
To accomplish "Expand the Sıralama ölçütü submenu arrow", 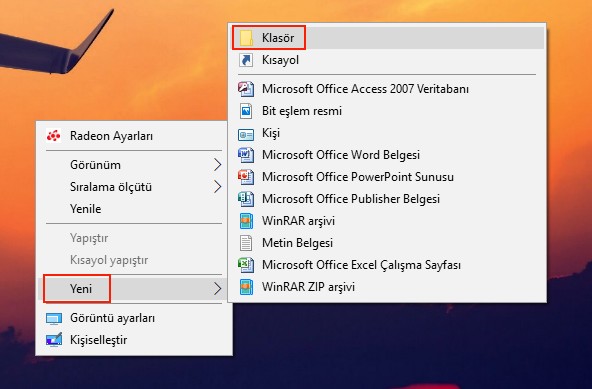I will coord(217,187).
